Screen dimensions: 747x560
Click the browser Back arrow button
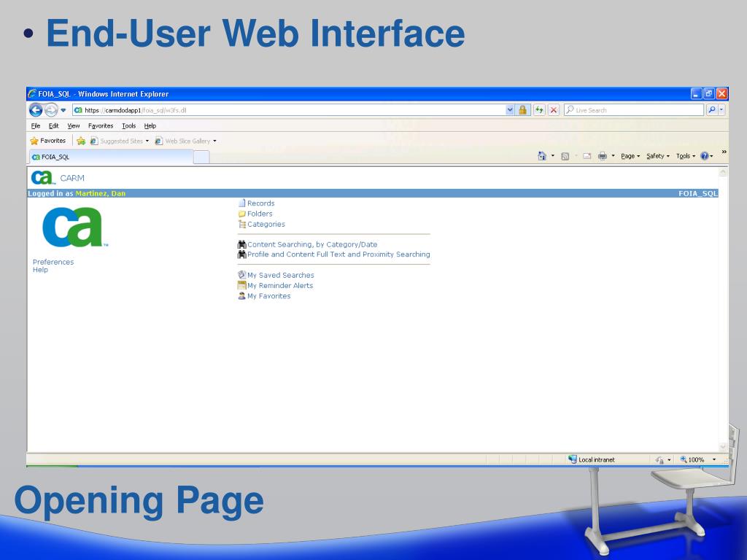36,110
